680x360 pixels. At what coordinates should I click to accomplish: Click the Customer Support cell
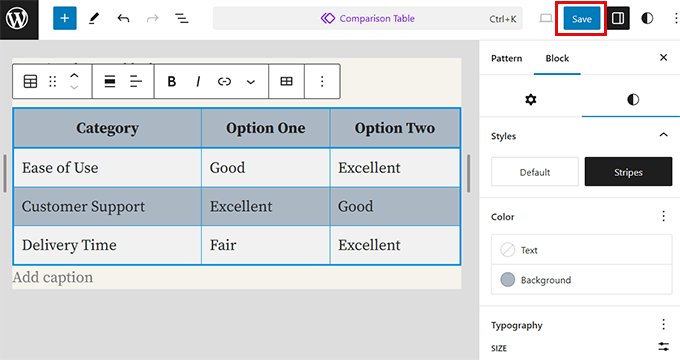[x=108, y=206]
